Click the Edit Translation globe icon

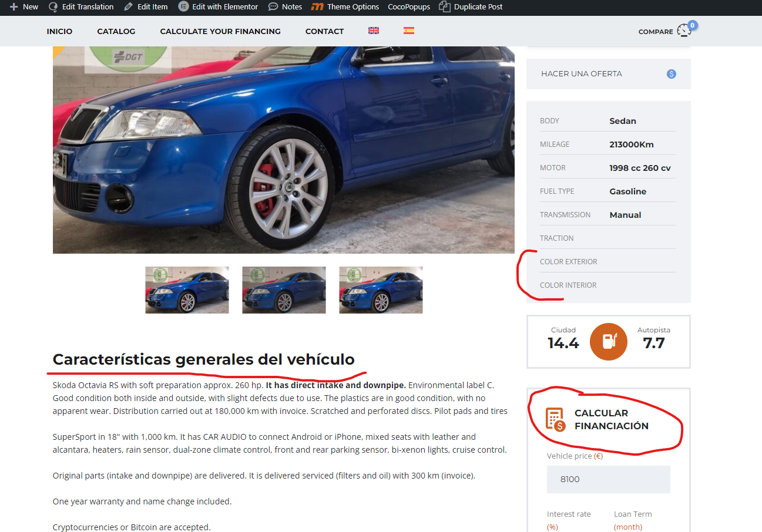(53, 7)
